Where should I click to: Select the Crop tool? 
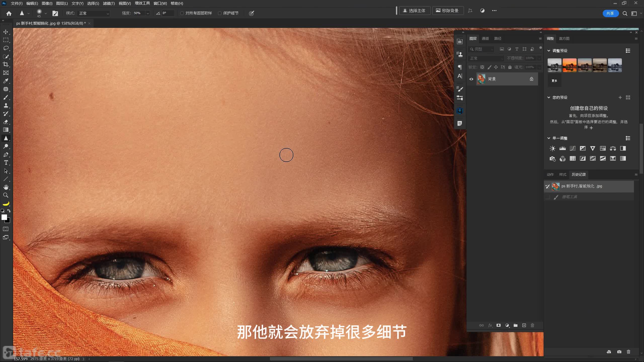[6, 64]
